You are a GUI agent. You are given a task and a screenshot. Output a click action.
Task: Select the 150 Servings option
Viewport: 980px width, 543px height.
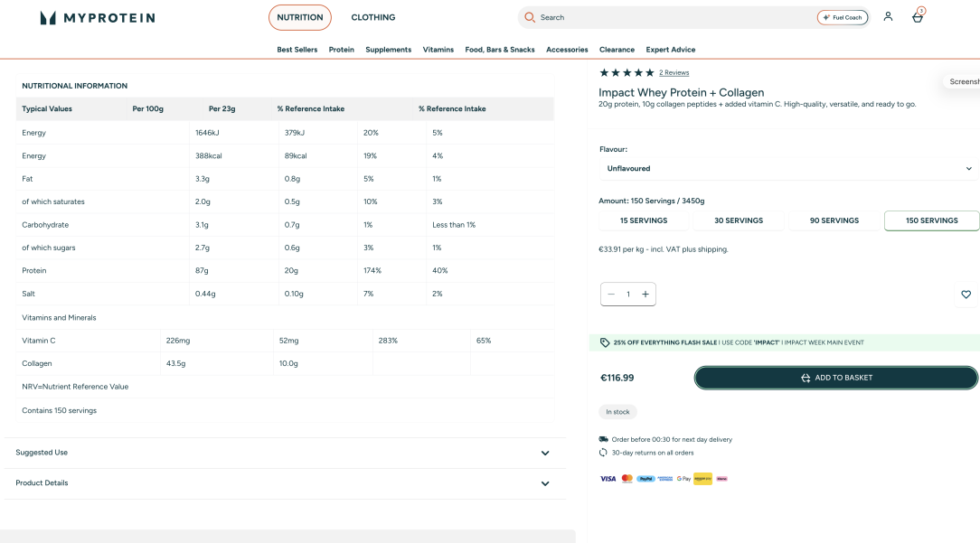[932, 220]
